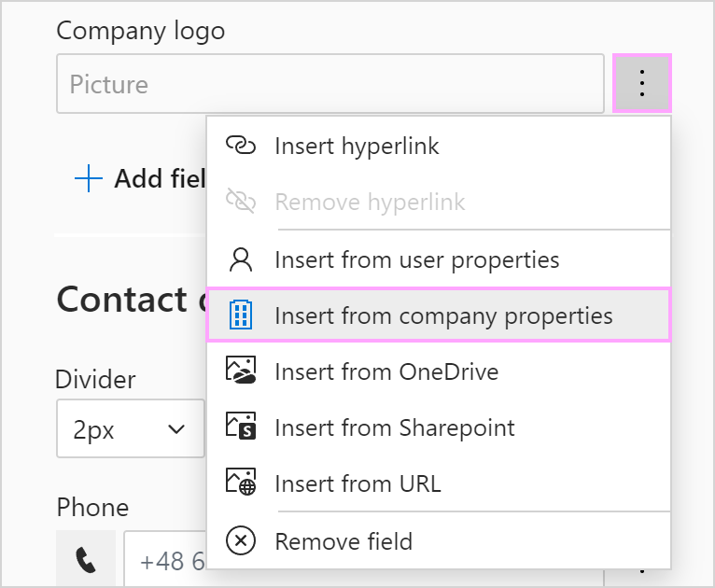
Task: Choose Insert hyperlink from the menu
Action: [439, 147]
